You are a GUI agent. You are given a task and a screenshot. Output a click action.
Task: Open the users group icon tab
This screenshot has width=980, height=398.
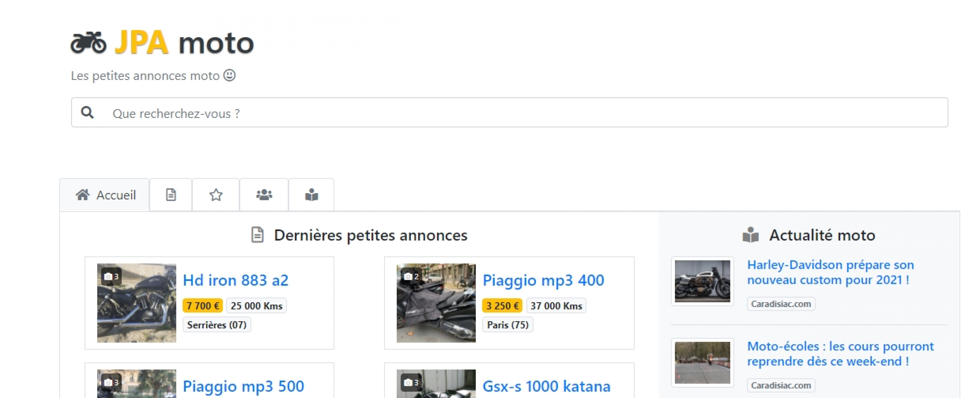pos(264,195)
